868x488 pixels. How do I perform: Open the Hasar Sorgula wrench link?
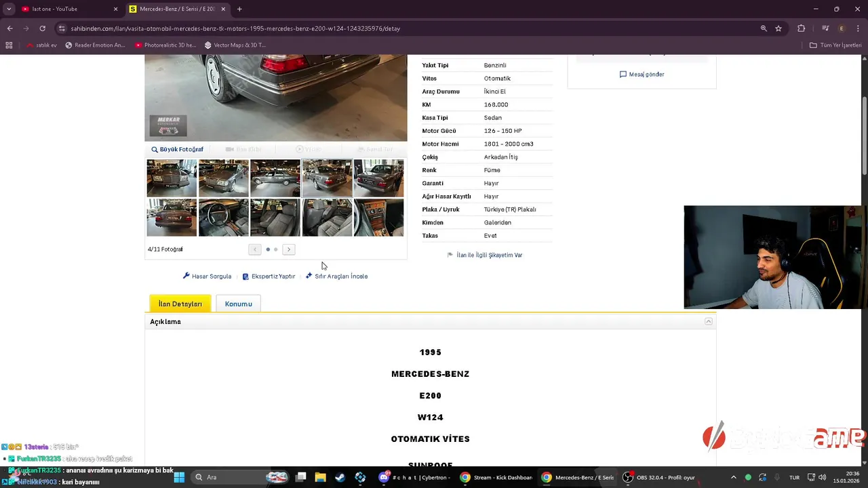coord(208,277)
